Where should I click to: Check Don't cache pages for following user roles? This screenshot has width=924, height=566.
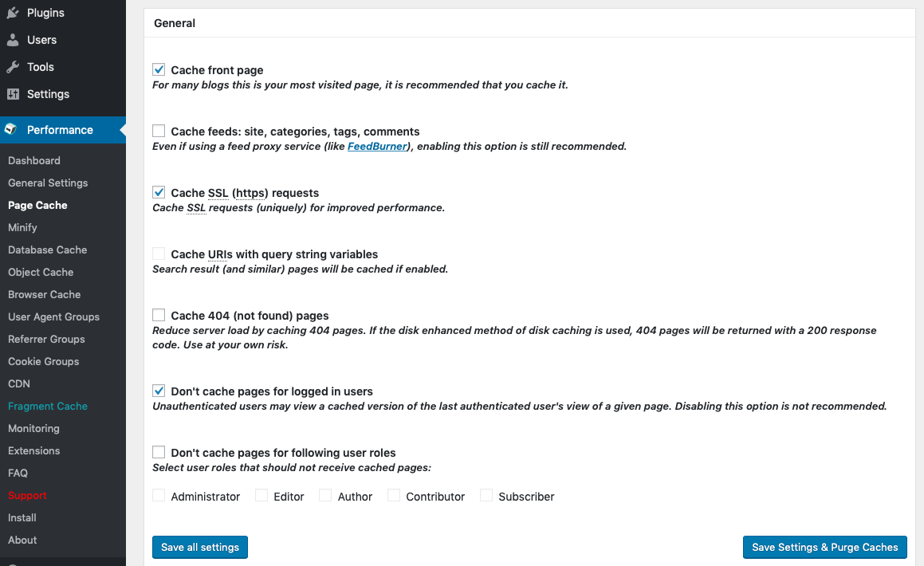[159, 452]
